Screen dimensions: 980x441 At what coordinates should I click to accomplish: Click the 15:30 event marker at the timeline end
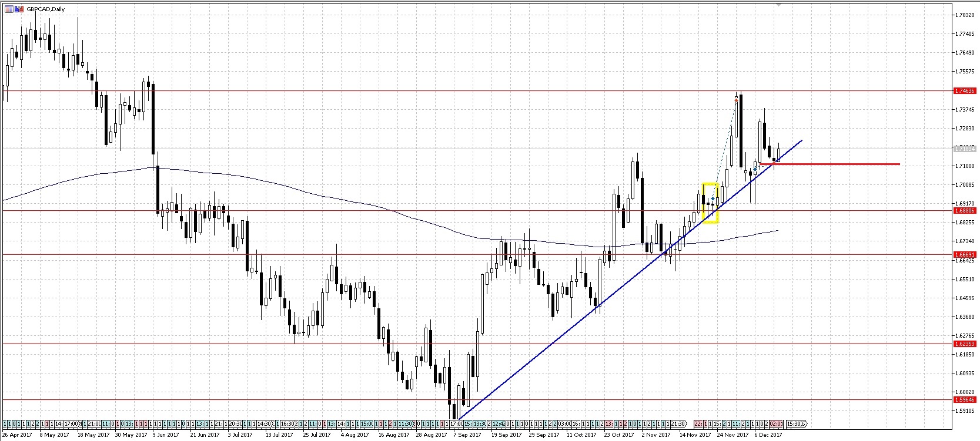click(795, 423)
